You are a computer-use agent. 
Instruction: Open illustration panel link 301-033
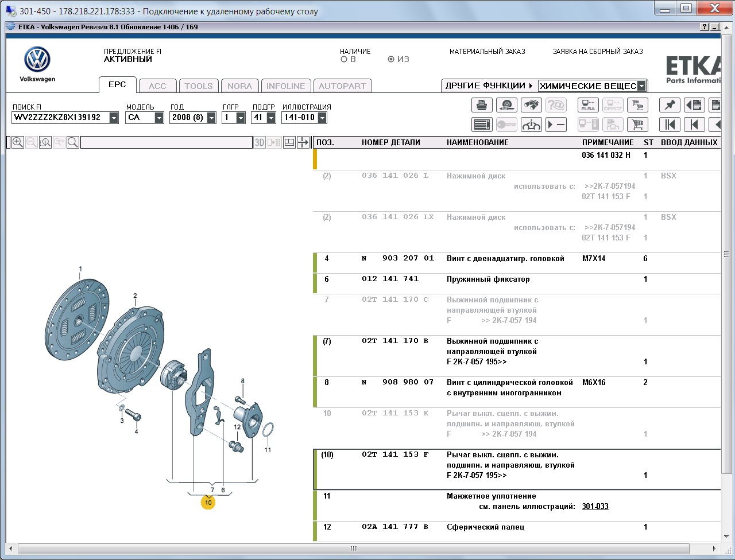(x=595, y=507)
